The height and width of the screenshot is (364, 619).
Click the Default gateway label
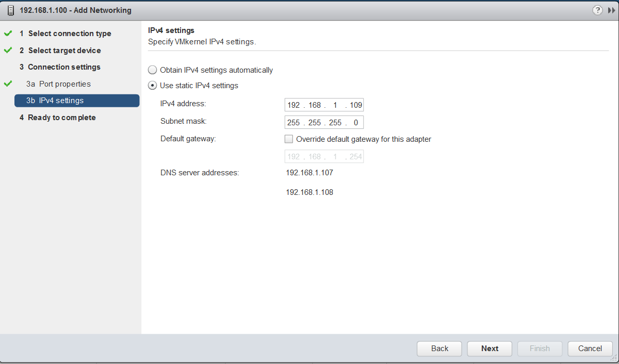pos(188,139)
